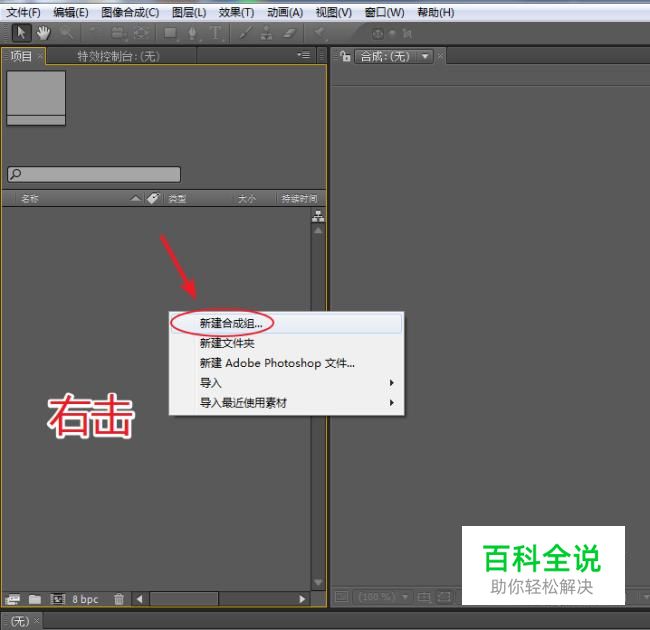Choose 新建 Adobe Photoshop 文件... from context menu
Screen dimensions: 650x630
click(286, 363)
